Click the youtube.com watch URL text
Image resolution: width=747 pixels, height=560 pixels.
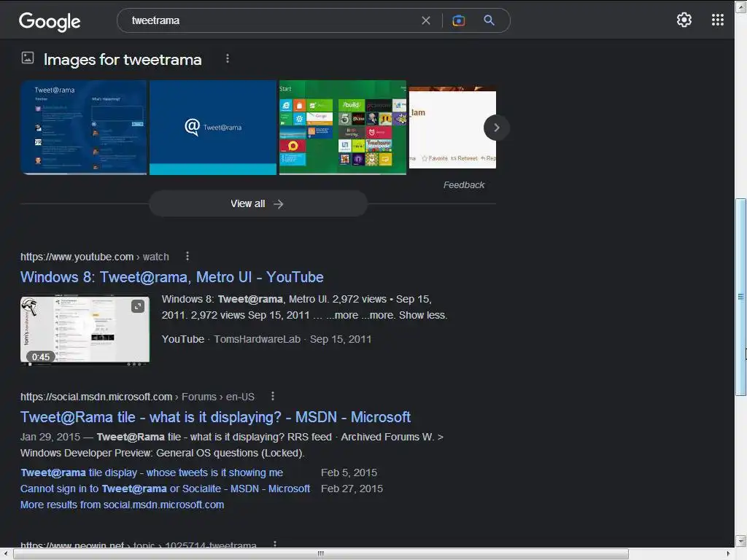94,257
